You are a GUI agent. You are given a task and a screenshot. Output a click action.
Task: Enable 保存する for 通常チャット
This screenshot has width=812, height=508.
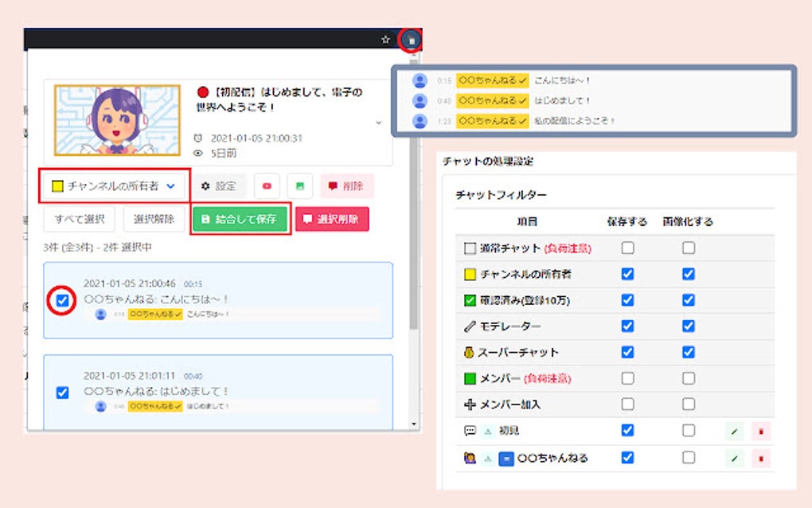pyautogui.click(x=627, y=249)
